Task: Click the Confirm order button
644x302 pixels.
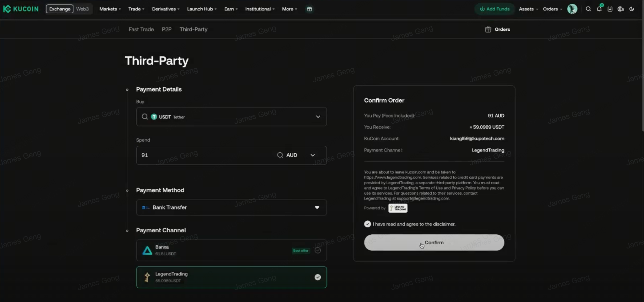Action: (x=434, y=242)
